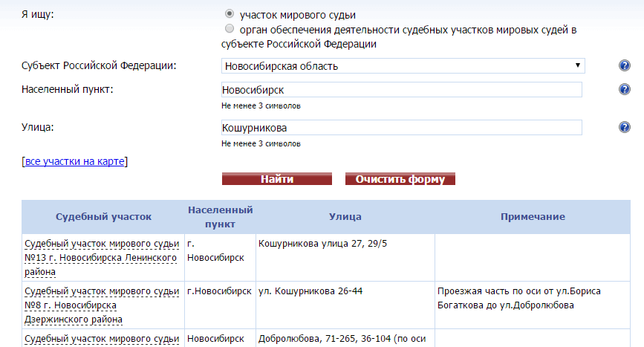Click the Населенный пункт column header

coord(220,217)
